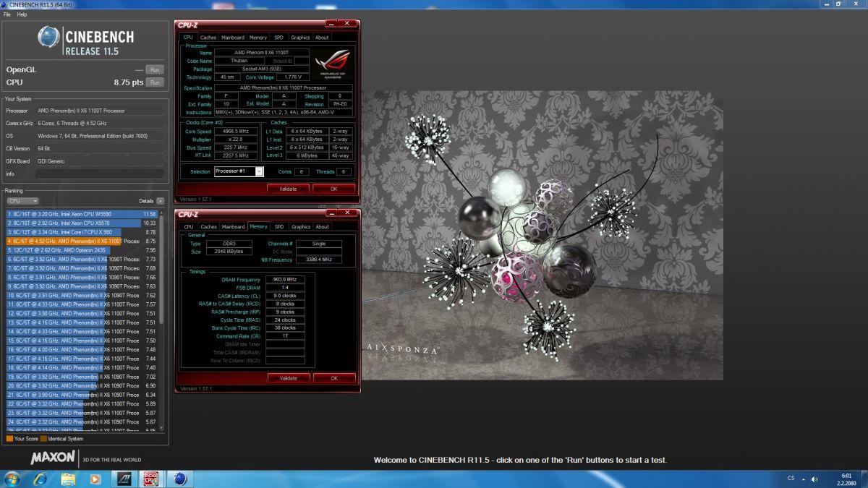
Task: Click the rendered spheres scene image
Action: 542,235
